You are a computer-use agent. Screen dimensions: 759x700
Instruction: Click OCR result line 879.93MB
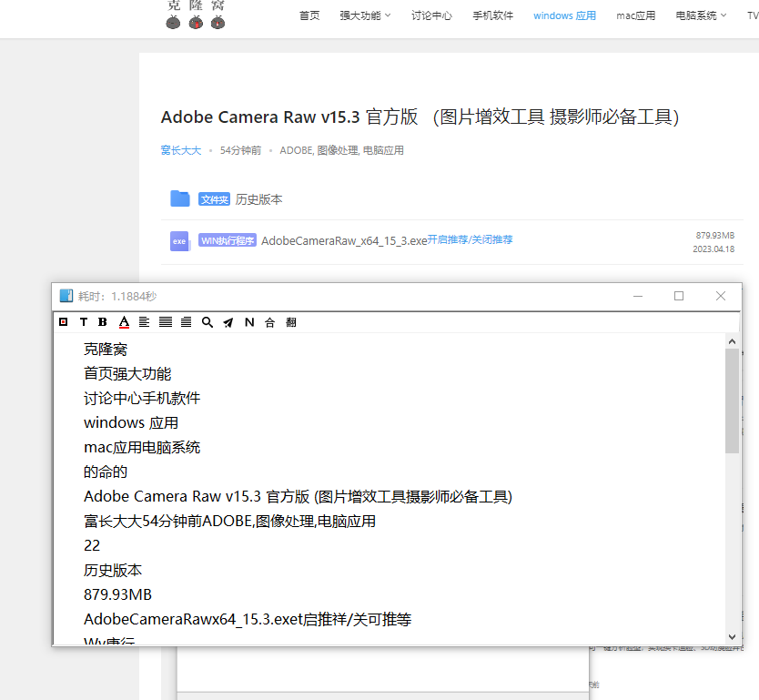[x=117, y=594]
